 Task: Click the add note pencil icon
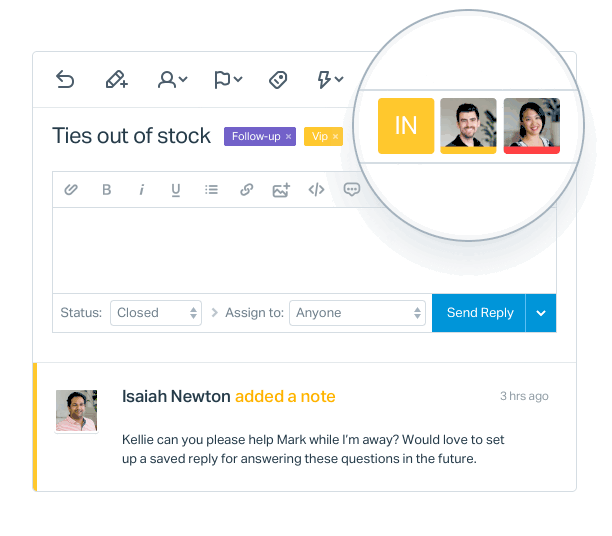point(117,79)
